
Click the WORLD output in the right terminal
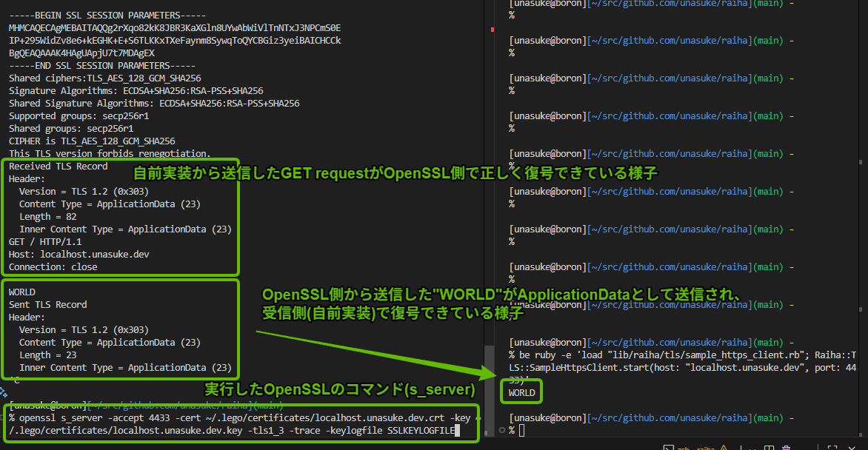[x=523, y=393]
